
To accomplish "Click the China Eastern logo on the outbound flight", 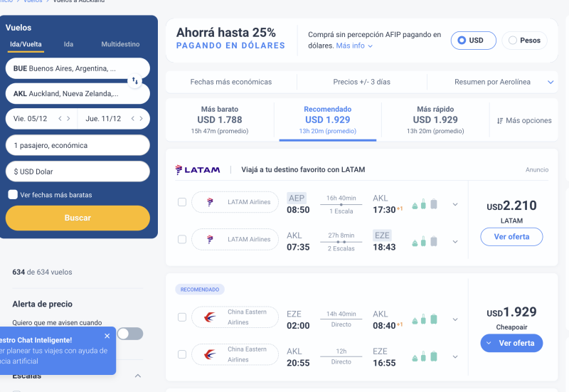I will (x=211, y=317).
